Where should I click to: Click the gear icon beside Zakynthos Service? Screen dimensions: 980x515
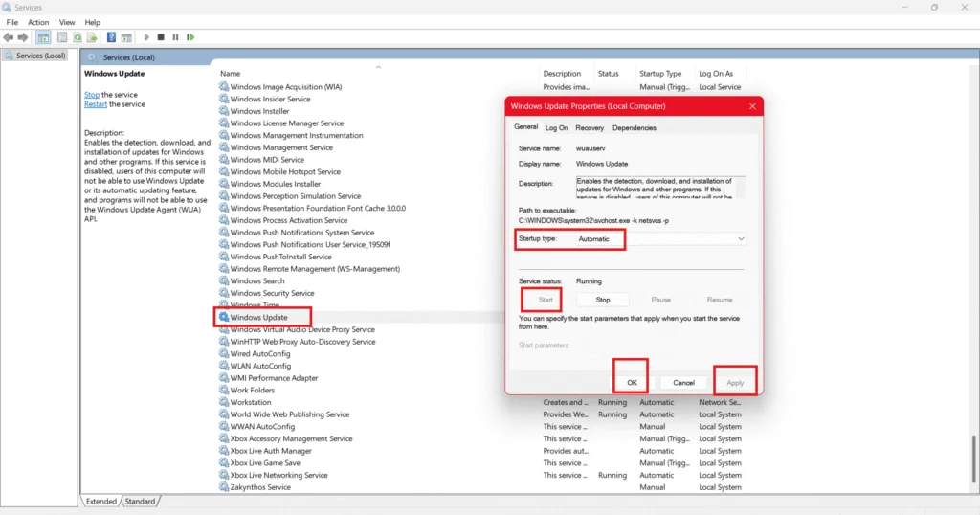[224, 487]
